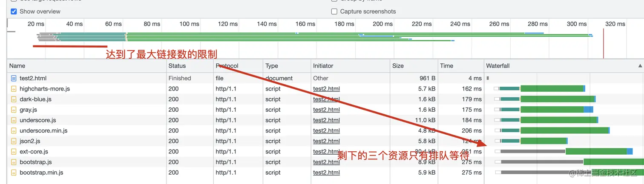The height and width of the screenshot is (184, 644).
Task: Select the gray.js script icon
Action: point(14,110)
